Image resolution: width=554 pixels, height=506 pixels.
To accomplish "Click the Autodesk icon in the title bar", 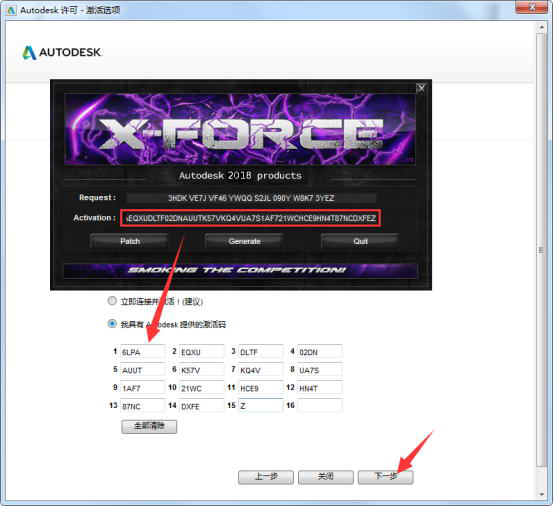I will pyautogui.click(x=11, y=10).
